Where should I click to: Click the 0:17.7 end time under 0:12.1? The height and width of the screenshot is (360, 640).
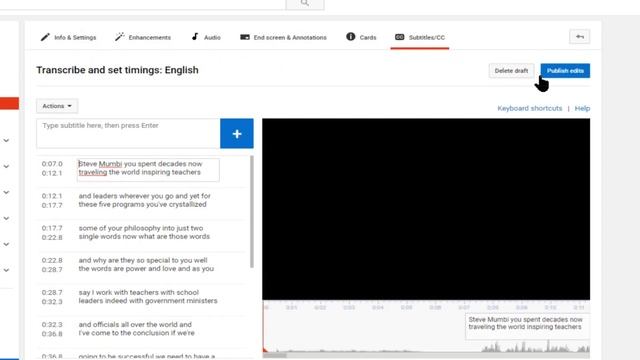tap(52, 205)
